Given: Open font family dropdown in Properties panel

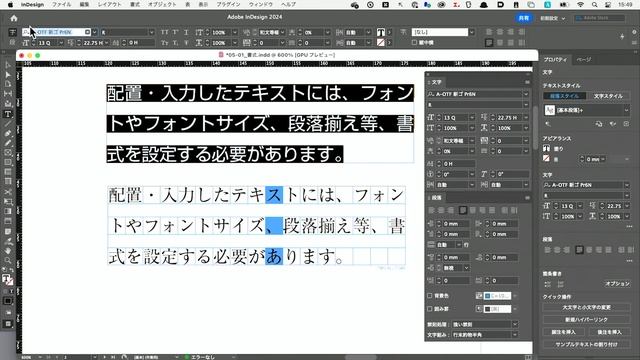Looking at the screenshot, I should (x=627, y=185).
